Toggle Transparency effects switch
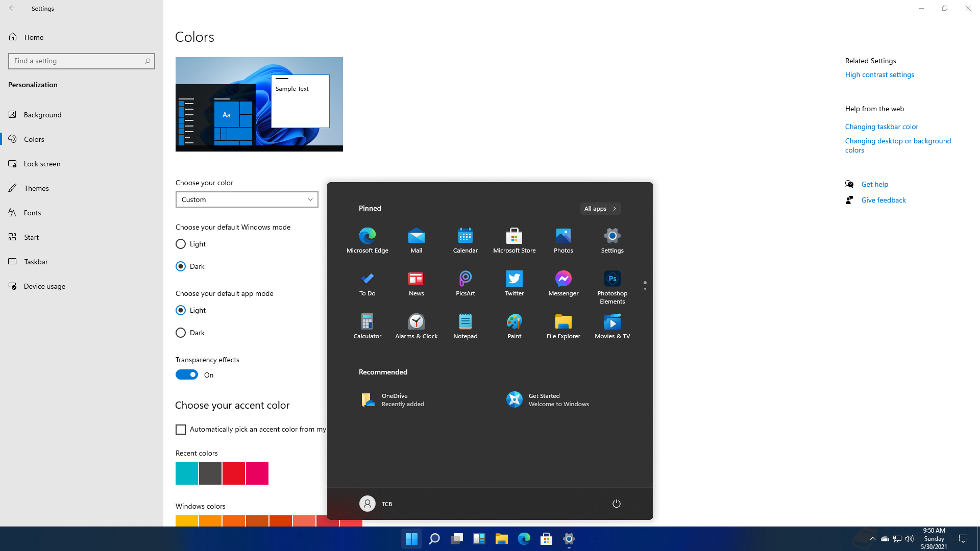Image resolution: width=980 pixels, height=551 pixels. tap(187, 374)
